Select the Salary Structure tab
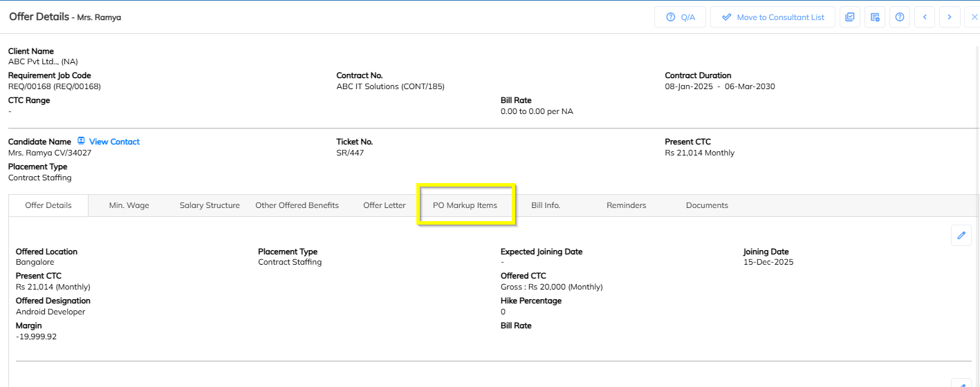980x387 pixels. pyautogui.click(x=210, y=205)
